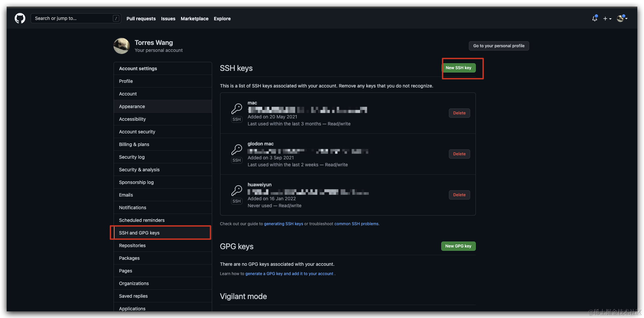Click the Added on 20 May 2021 text
The height and width of the screenshot is (318, 644).
coord(272,117)
